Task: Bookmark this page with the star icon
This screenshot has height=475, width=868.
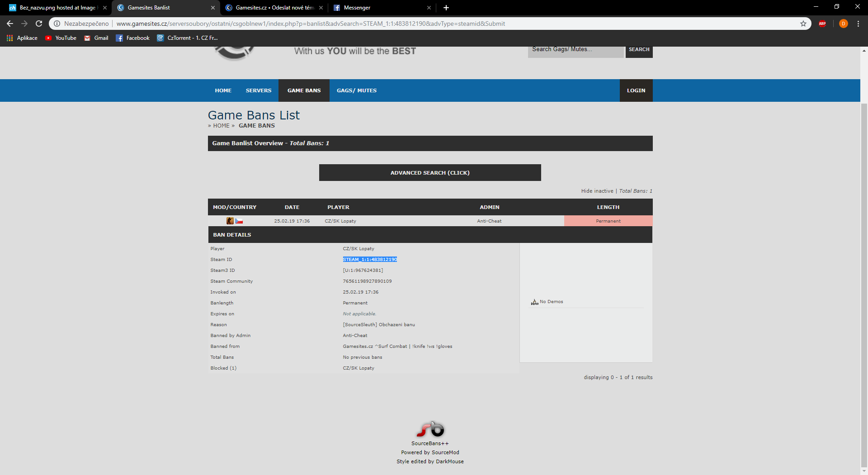Action: tap(803, 24)
